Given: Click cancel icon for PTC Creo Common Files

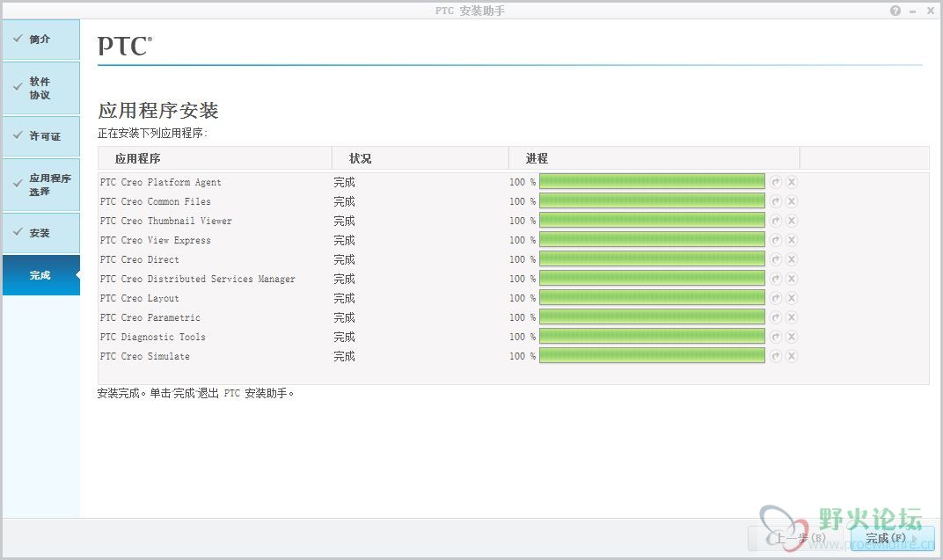Looking at the screenshot, I should tap(792, 201).
